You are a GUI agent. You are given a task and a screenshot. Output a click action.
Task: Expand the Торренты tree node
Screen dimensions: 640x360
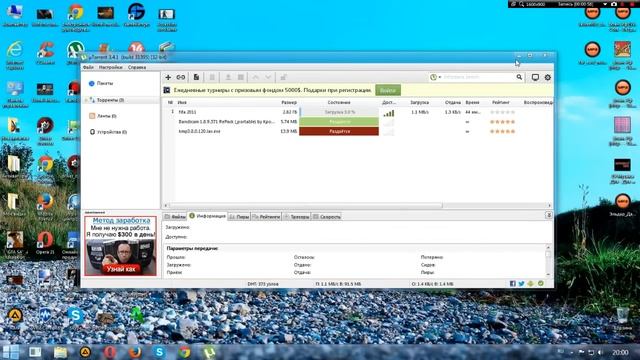point(87,100)
